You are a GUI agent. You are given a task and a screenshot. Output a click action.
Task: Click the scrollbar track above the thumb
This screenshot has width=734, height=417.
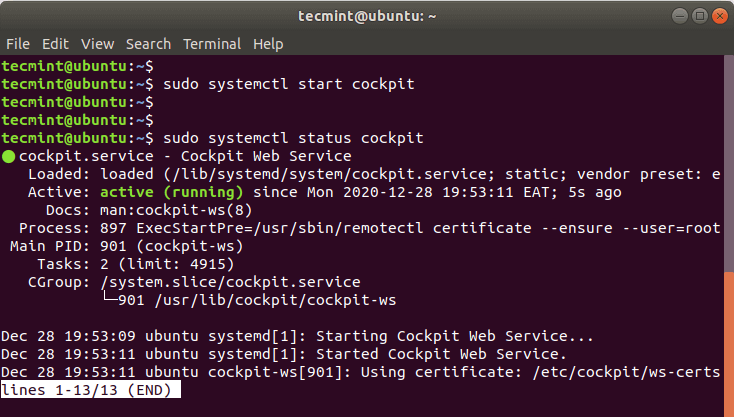[729, 163]
